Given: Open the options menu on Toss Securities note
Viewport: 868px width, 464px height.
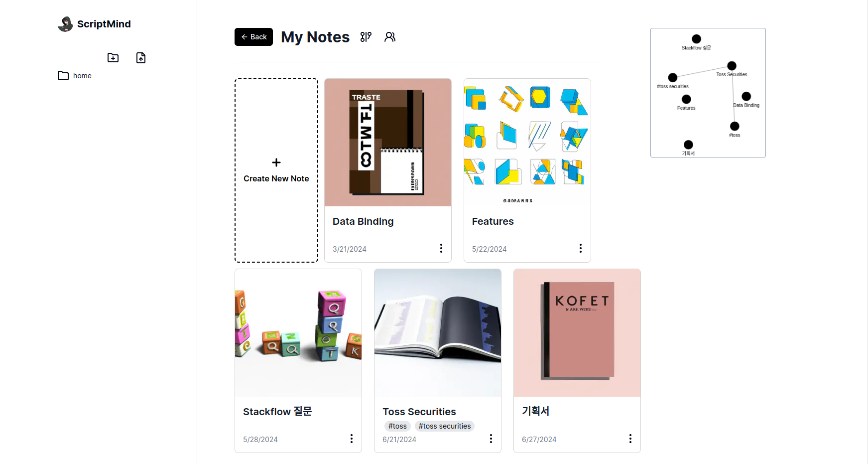Looking at the screenshot, I should [491, 439].
